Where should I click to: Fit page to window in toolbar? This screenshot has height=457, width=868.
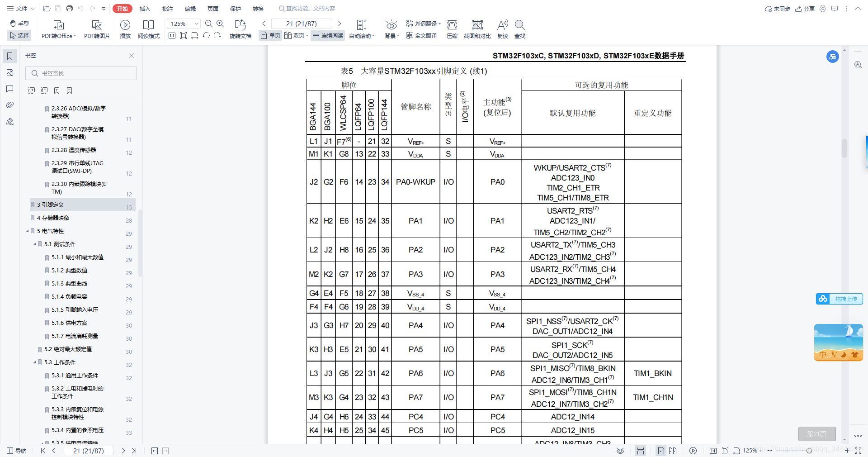pyautogui.click(x=184, y=35)
